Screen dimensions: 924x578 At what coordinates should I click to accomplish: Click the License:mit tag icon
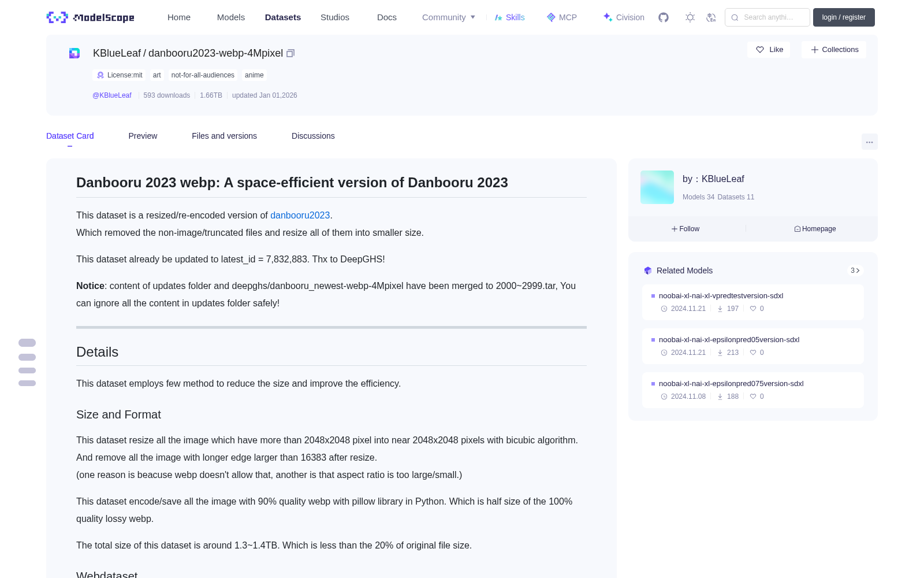[100, 75]
